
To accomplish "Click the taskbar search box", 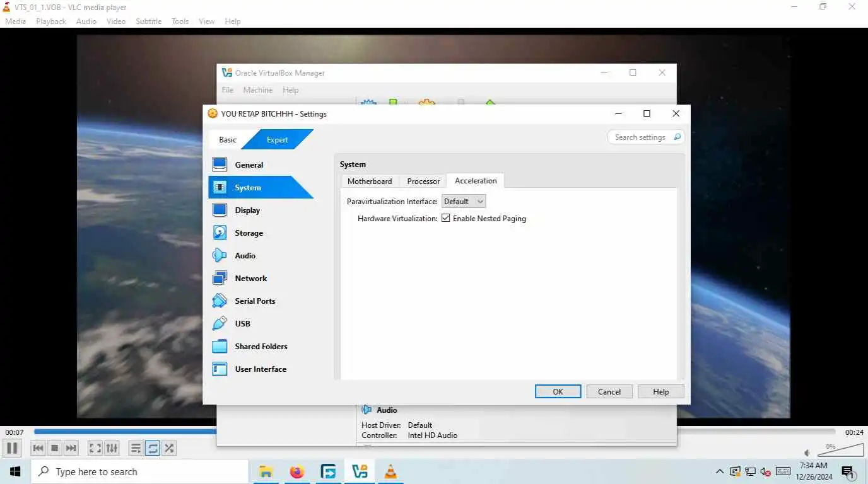I will tap(139, 471).
